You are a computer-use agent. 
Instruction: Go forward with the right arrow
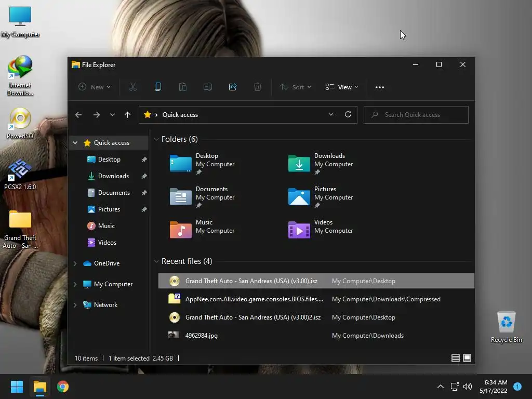pyautogui.click(x=96, y=115)
